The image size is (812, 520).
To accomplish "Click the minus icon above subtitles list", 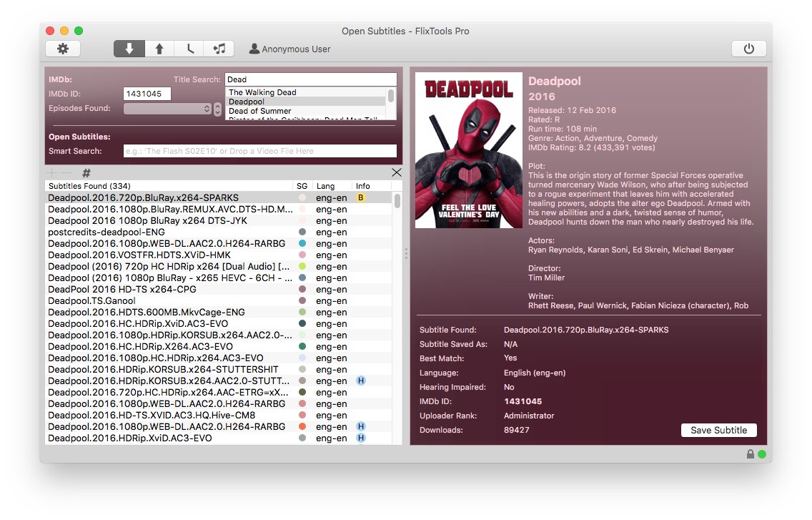I will 66,172.
